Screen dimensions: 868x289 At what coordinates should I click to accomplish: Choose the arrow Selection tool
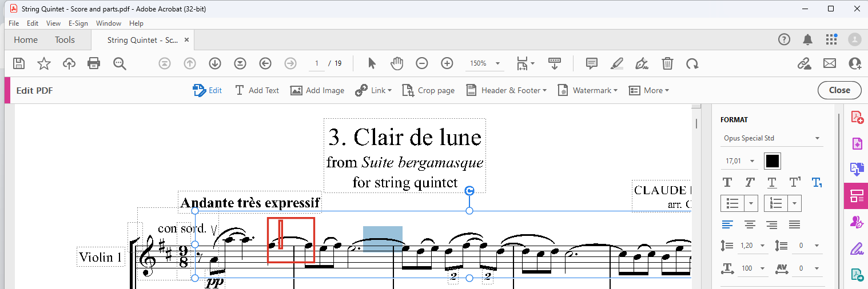pyautogui.click(x=372, y=63)
